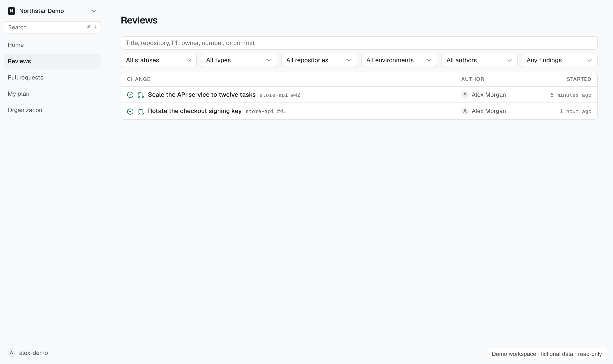The height and width of the screenshot is (364, 613).
Task: Click the AUTHOR column header
Action: point(472,79)
